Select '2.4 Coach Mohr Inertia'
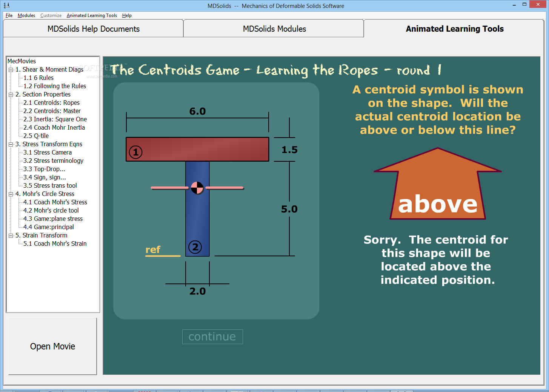The image size is (549, 392). tap(54, 127)
